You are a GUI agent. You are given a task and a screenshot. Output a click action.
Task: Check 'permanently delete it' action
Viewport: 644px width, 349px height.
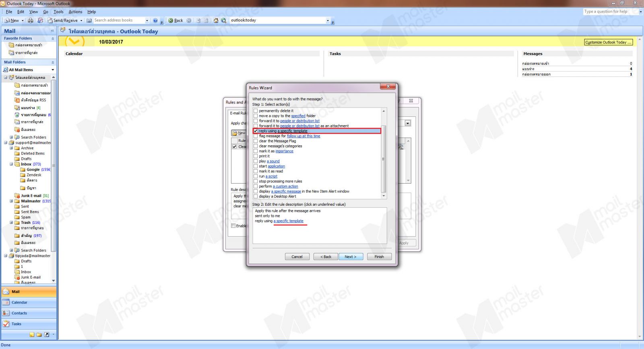pyautogui.click(x=256, y=111)
